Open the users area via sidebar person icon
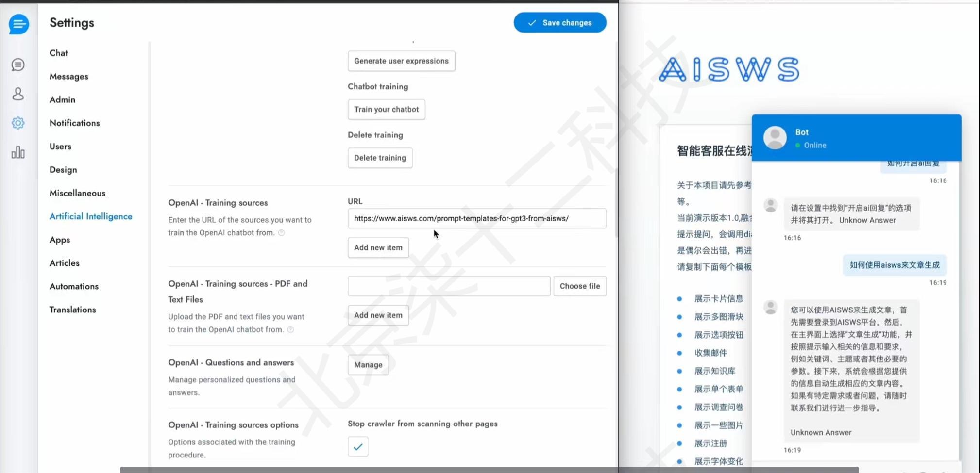This screenshot has height=473, width=980. [x=18, y=94]
